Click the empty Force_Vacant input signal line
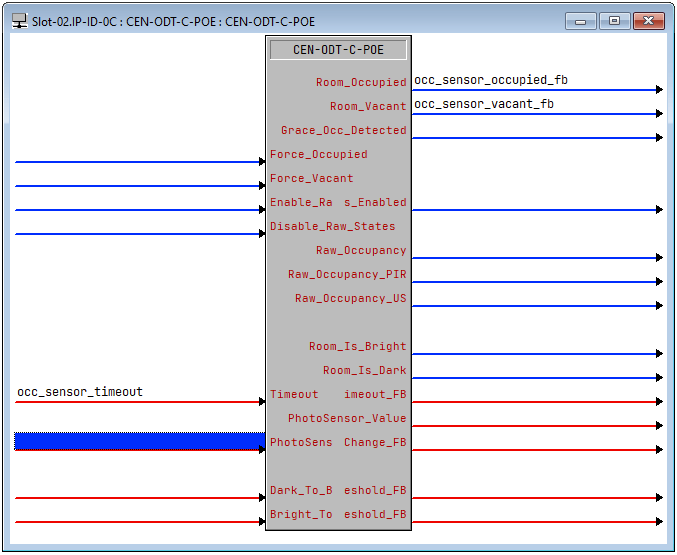The height and width of the screenshot is (555, 677). (139, 185)
